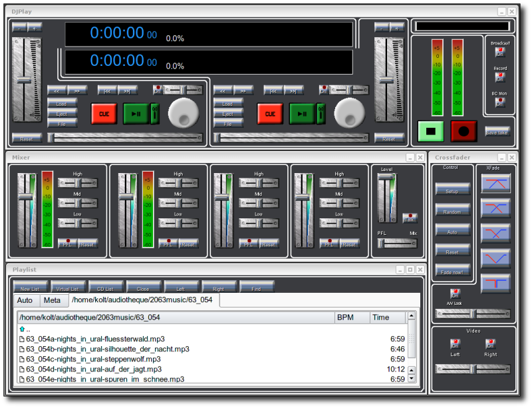This screenshot has width=532, height=408.
Task: Enable the BC Mon switch
Action: coord(499,102)
